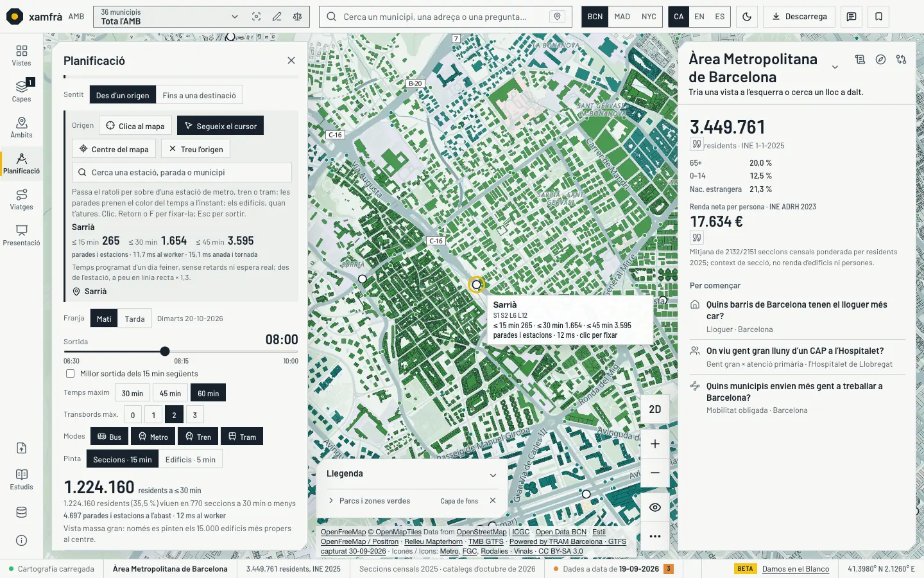This screenshot has height=578, width=924.
Task: Open the Presentació sidebar section
Action: [x=21, y=235]
